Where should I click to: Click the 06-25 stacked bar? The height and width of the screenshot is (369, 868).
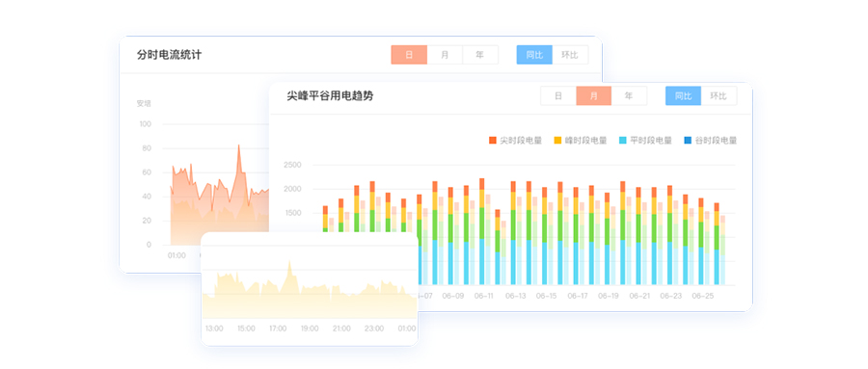701,242
